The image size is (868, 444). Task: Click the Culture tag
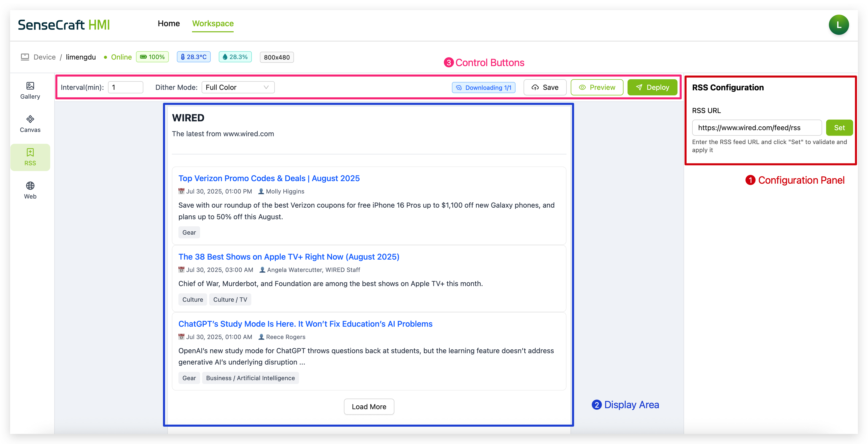pyautogui.click(x=193, y=299)
